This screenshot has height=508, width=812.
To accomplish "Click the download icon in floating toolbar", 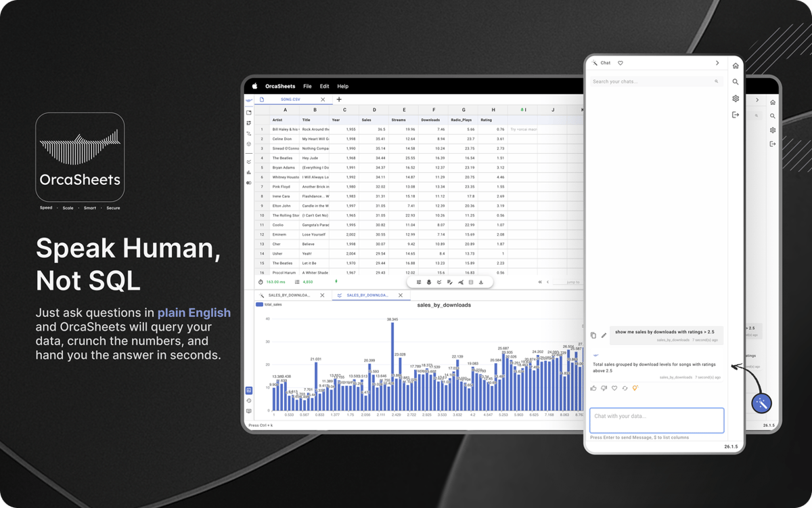I will point(480,282).
